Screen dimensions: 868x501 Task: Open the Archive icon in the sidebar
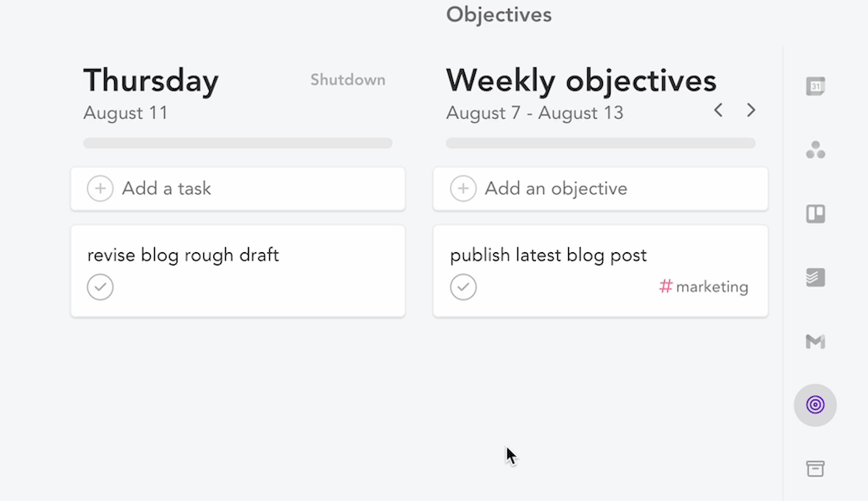point(815,469)
